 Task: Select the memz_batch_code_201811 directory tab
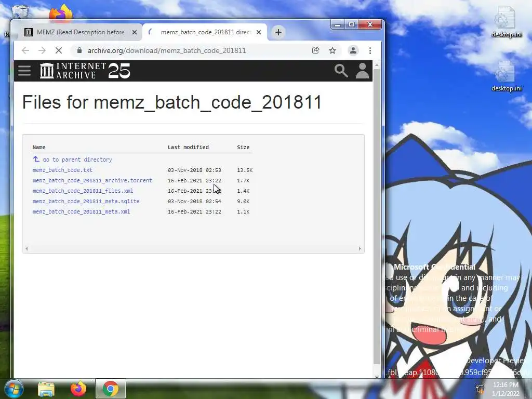[x=205, y=32]
